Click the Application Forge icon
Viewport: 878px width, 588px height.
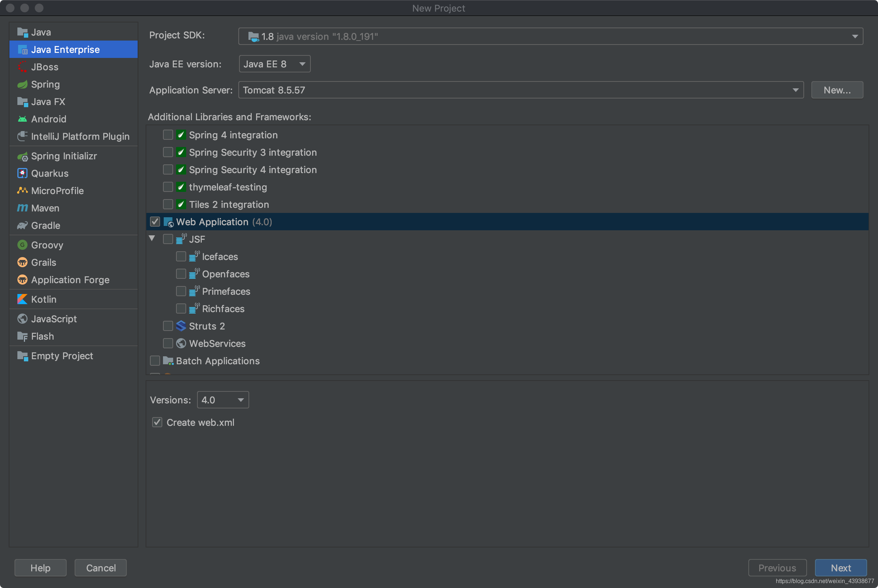click(22, 280)
